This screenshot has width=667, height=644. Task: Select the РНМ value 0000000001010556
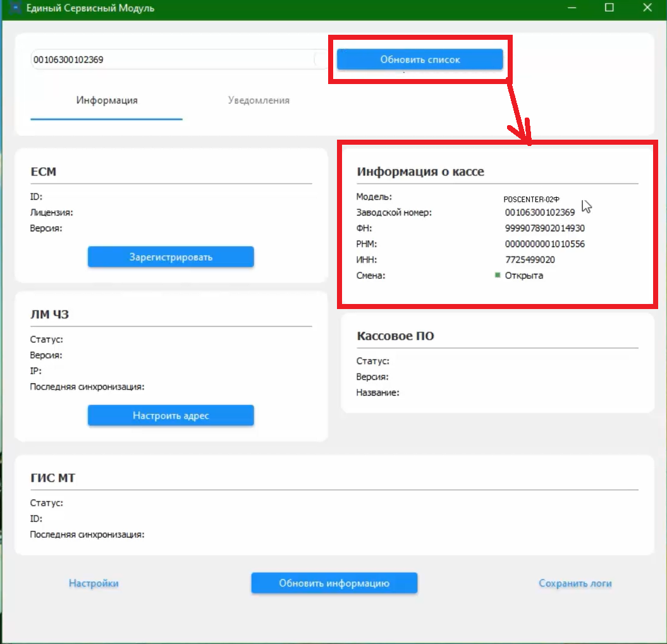tap(544, 244)
